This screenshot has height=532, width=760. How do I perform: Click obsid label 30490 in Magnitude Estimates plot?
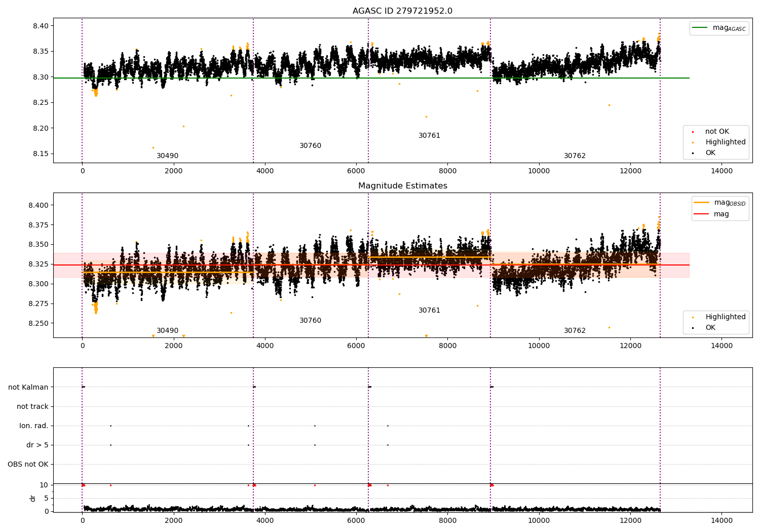(x=167, y=331)
